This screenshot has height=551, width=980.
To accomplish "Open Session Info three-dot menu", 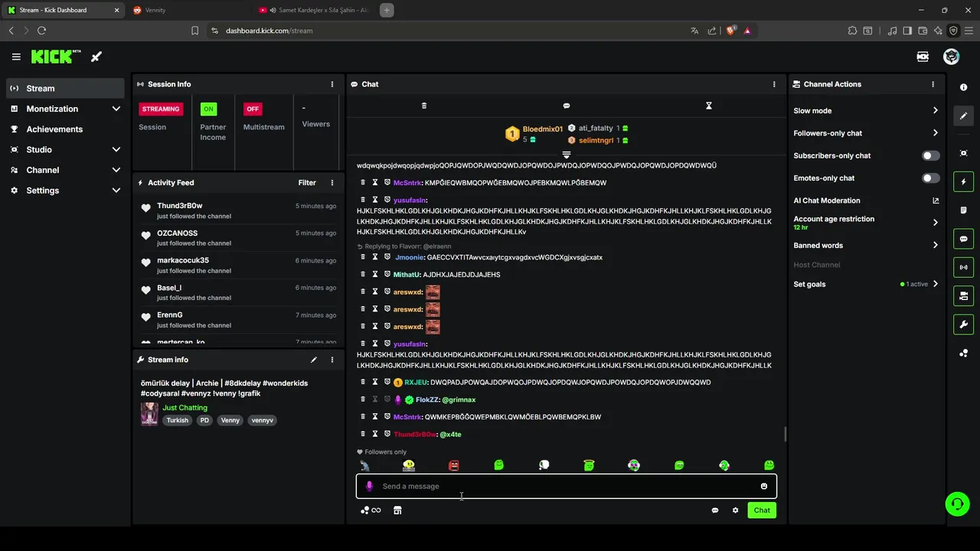I will pyautogui.click(x=332, y=84).
